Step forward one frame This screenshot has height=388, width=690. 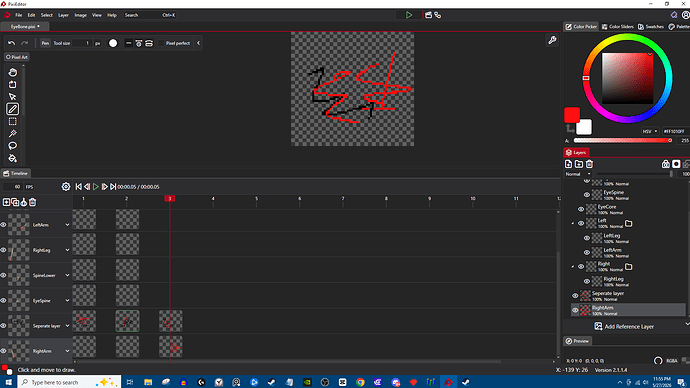pos(105,187)
